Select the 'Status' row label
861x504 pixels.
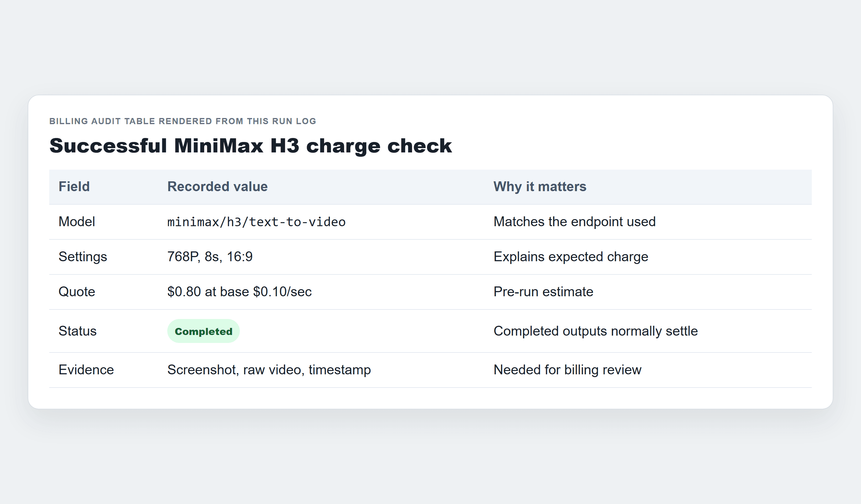(77, 331)
